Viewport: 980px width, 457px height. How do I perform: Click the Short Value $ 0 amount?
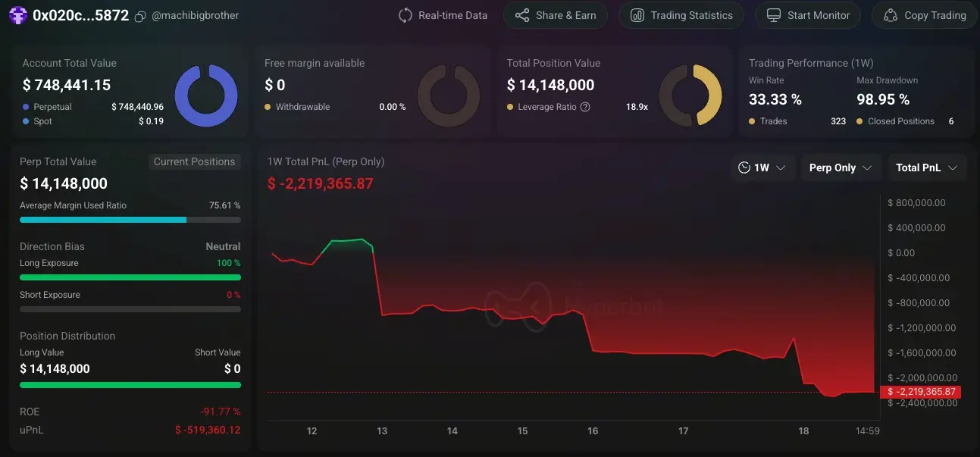pyautogui.click(x=233, y=369)
